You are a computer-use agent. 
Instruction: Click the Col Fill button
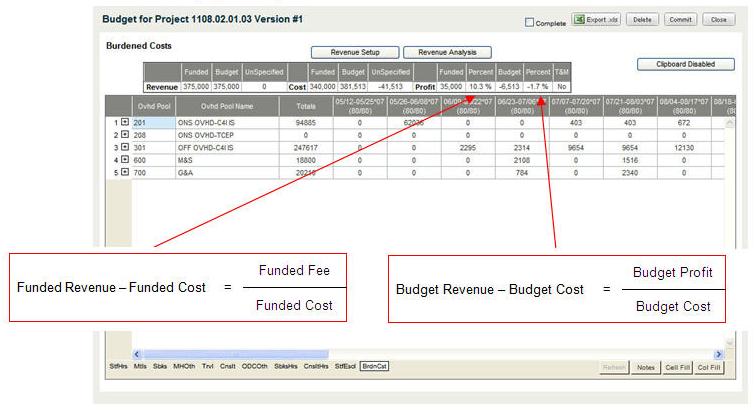pos(709,367)
